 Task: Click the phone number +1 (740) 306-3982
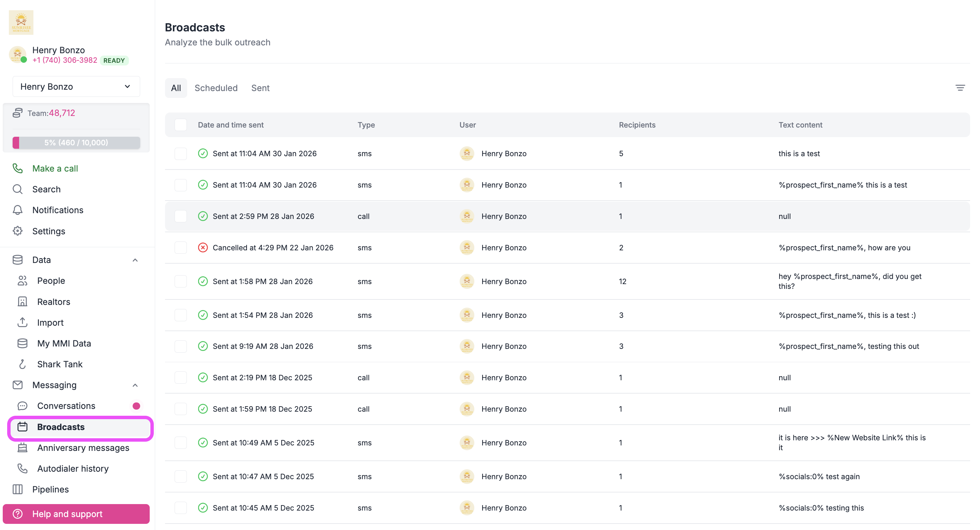point(65,60)
